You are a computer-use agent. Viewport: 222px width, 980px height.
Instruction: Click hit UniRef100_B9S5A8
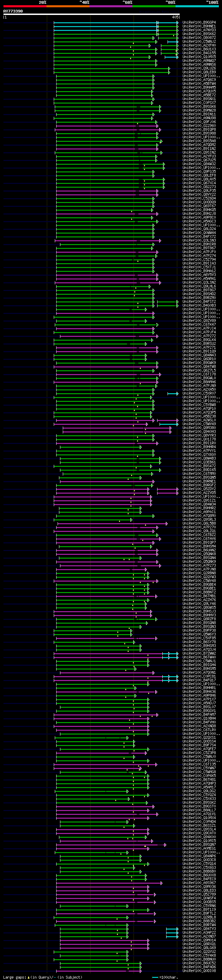coord(199,141)
